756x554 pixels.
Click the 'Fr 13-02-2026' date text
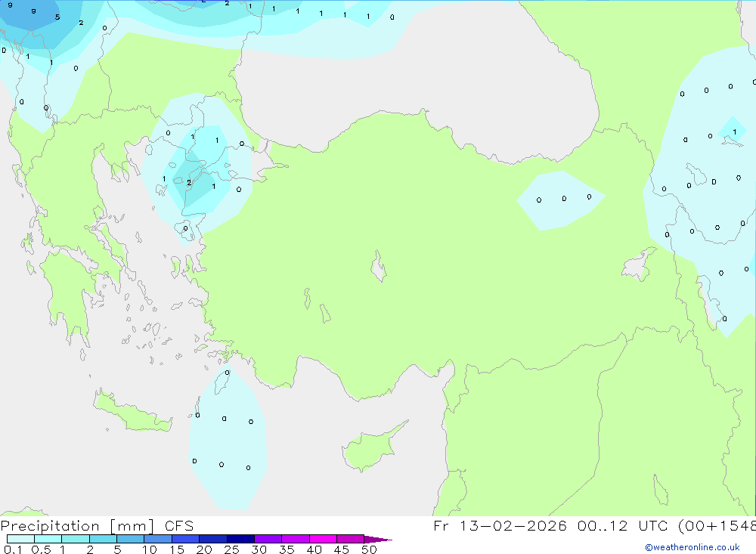coord(500,525)
